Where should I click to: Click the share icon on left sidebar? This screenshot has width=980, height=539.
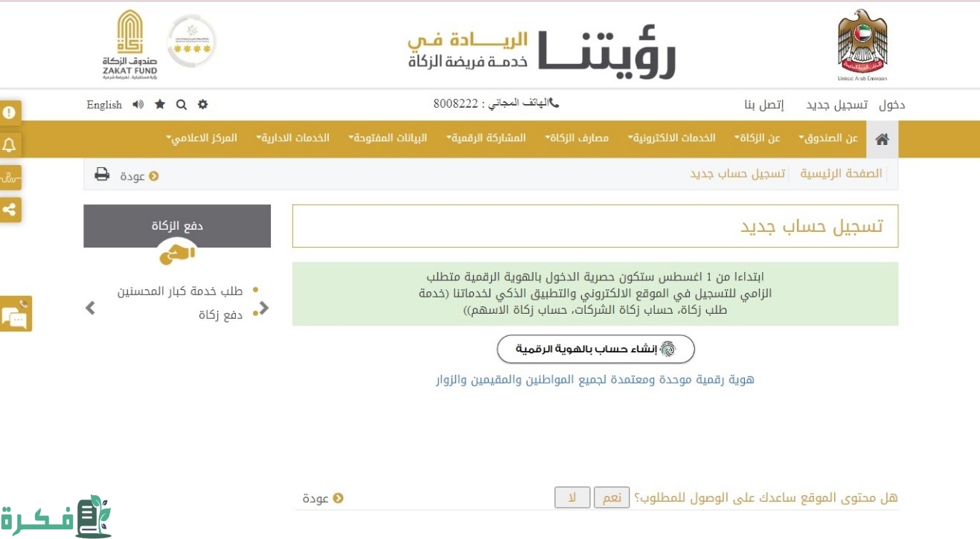(x=10, y=210)
